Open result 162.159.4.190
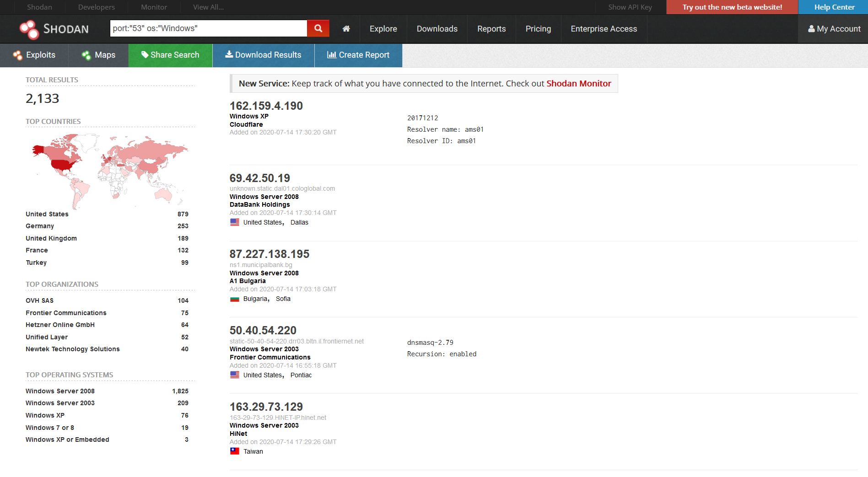The height and width of the screenshot is (477, 868). [x=266, y=106]
